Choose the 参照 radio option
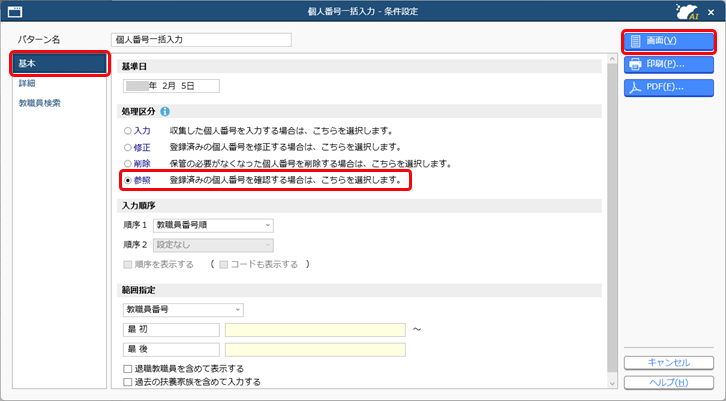Image resolution: width=726 pixels, height=401 pixels. coord(128,181)
